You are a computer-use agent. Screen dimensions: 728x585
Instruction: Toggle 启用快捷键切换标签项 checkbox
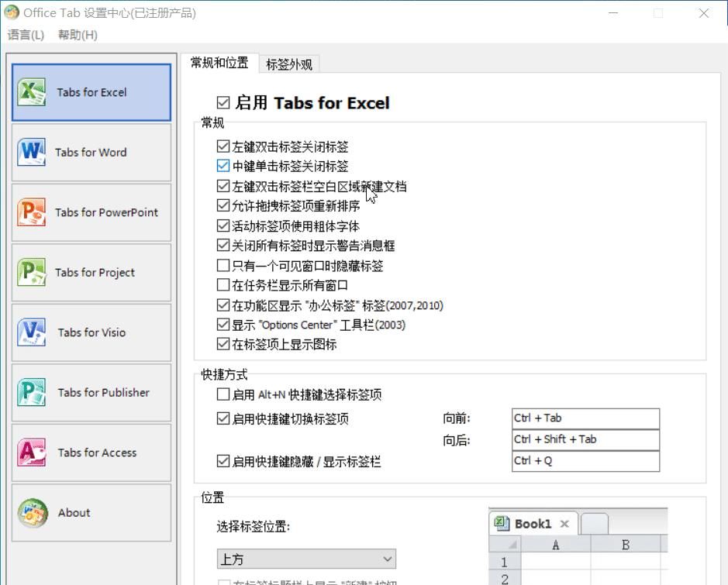[223, 418]
